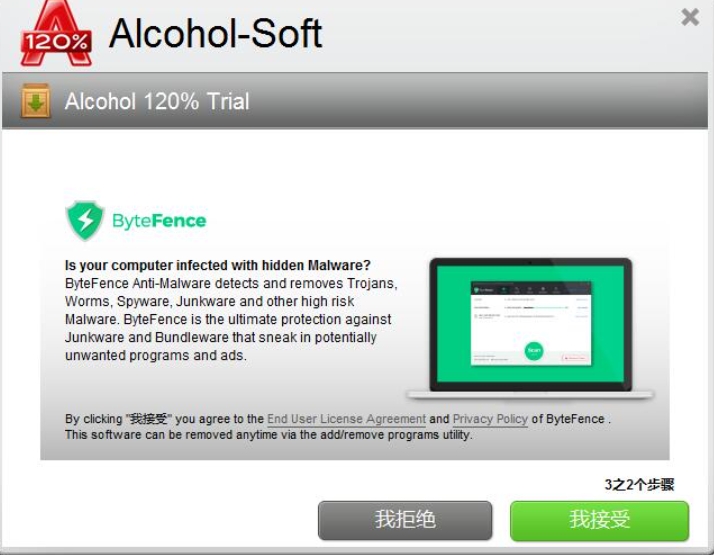Click the add/remove programs utility notice line

pyautogui.click(x=269, y=435)
